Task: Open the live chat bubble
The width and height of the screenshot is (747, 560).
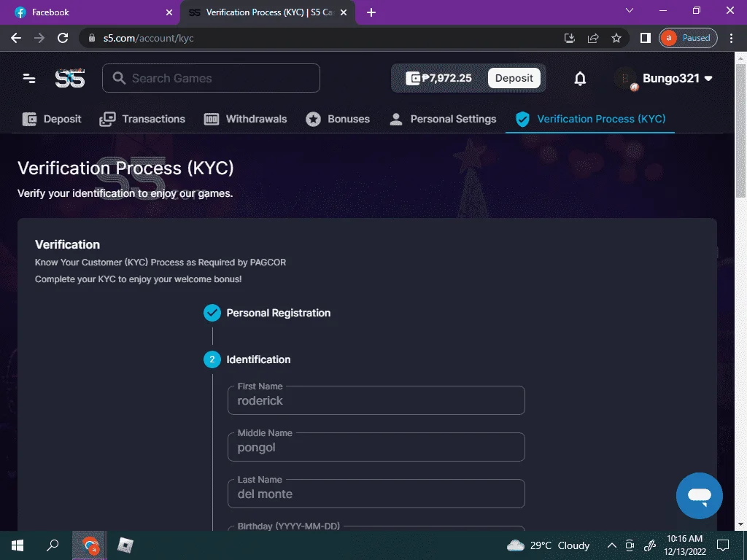Action: [699, 496]
